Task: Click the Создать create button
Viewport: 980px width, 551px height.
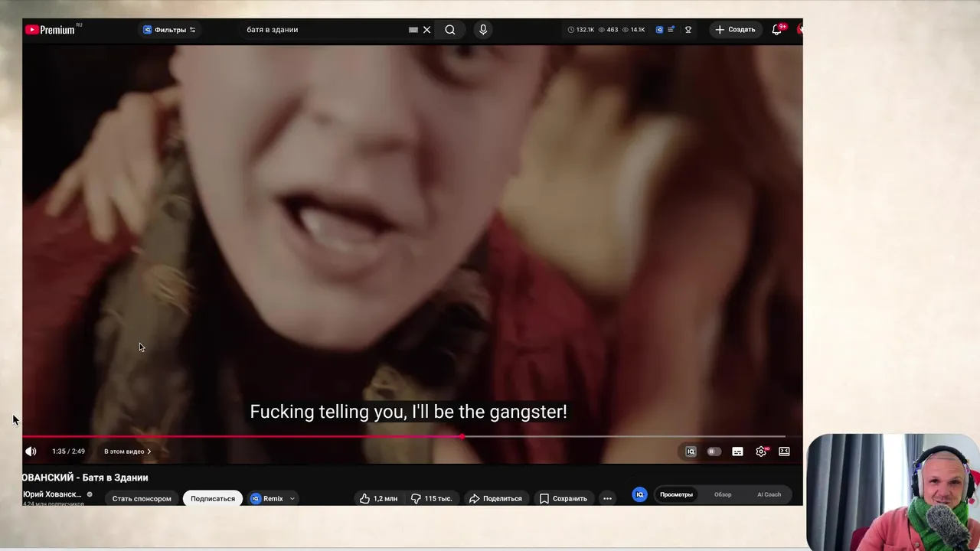Action: [x=735, y=30]
